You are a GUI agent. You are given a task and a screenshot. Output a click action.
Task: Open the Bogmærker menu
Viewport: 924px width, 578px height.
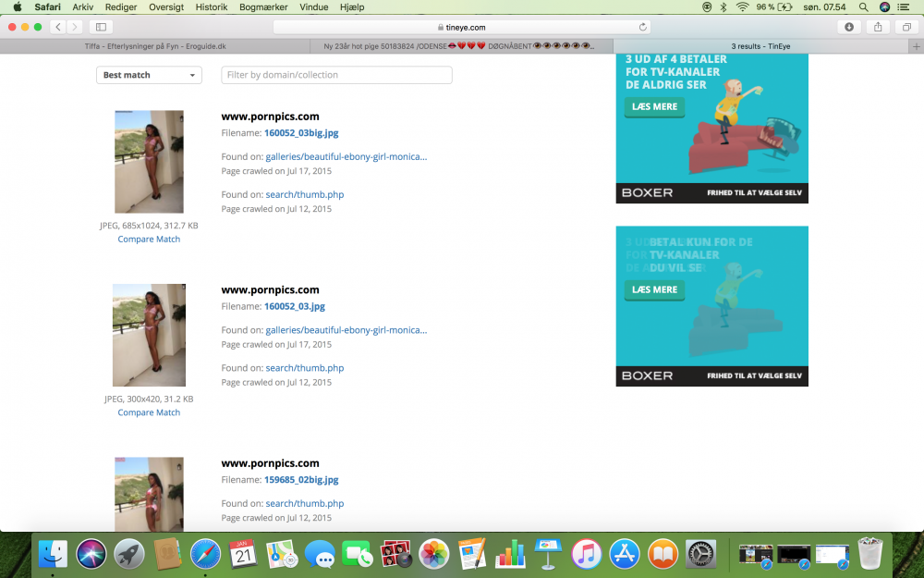263,7
